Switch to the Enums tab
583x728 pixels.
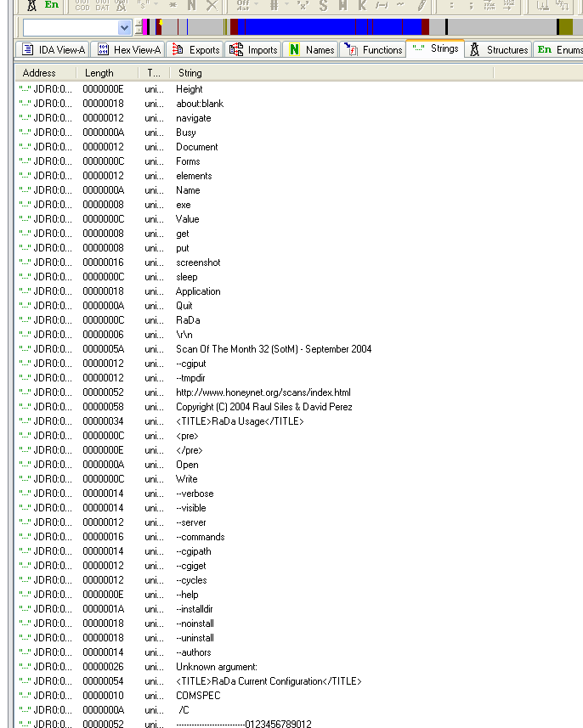(x=559, y=49)
